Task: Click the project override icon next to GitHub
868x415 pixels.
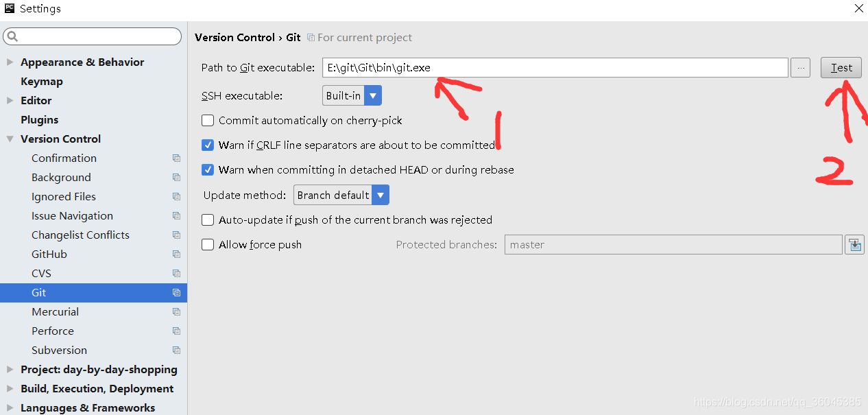Action: [177, 254]
